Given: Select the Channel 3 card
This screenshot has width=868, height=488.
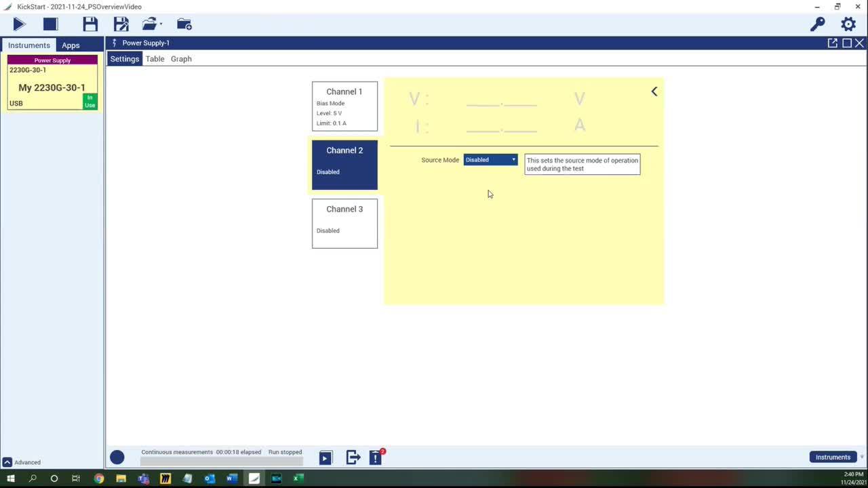Looking at the screenshot, I should (344, 224).
